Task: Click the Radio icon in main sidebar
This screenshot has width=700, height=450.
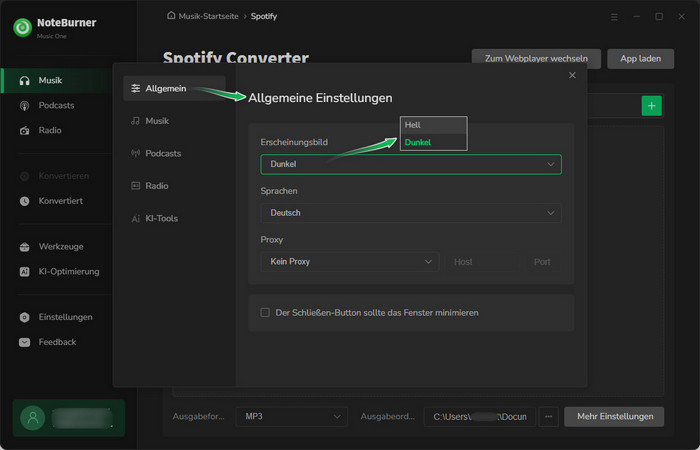Action: click(25, 131)
